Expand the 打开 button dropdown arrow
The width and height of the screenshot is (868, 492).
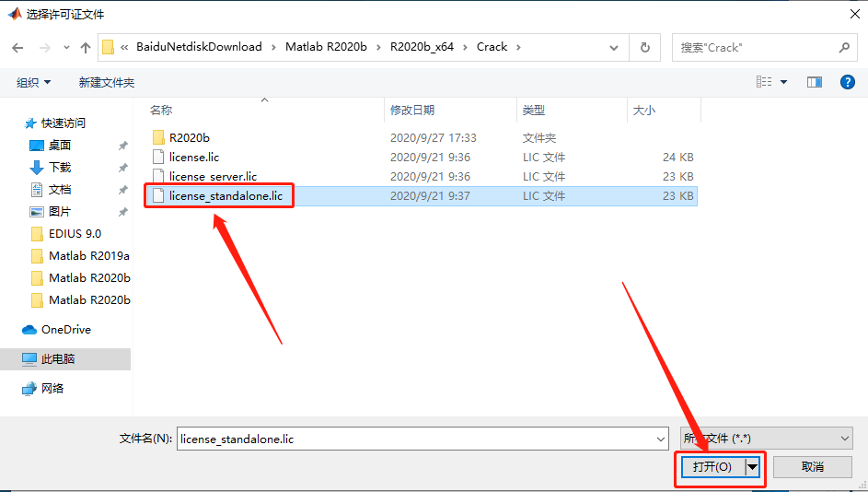pyautogui.click(x=752, y=467)
